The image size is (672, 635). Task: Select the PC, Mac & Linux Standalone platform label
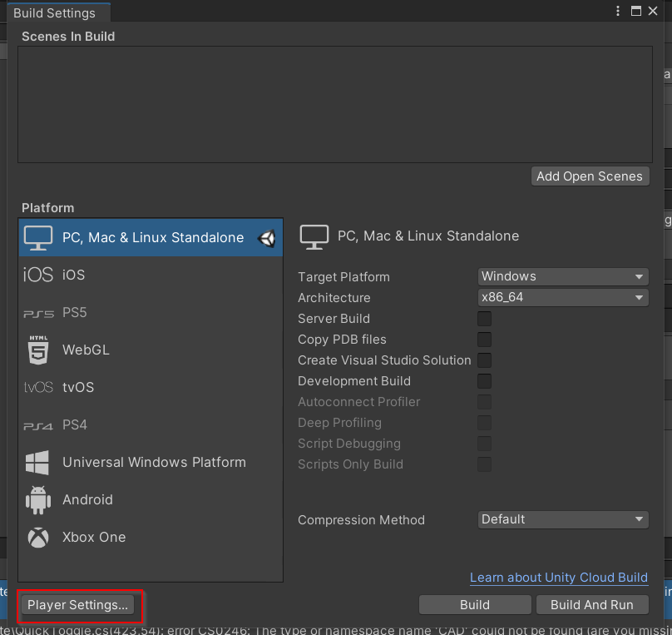tap(153, 237)
